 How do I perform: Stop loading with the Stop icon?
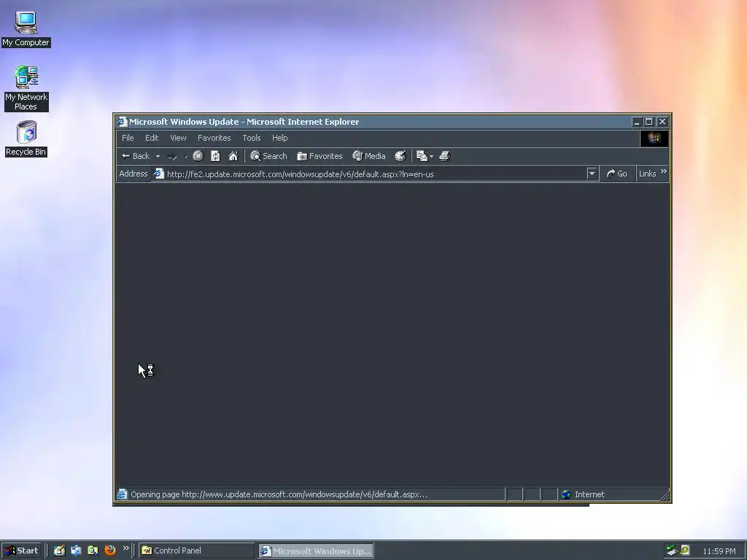click(198, 156)
